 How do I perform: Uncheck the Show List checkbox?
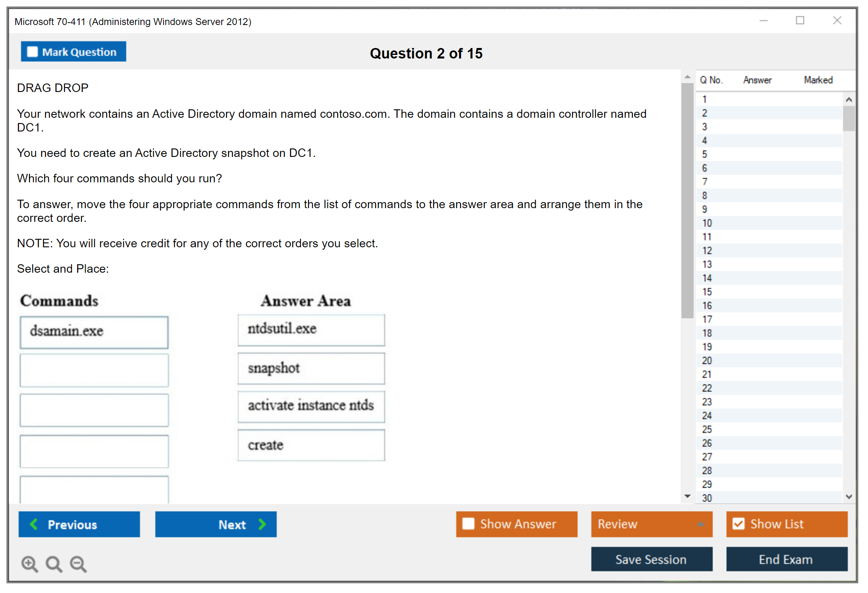point(738,524)
